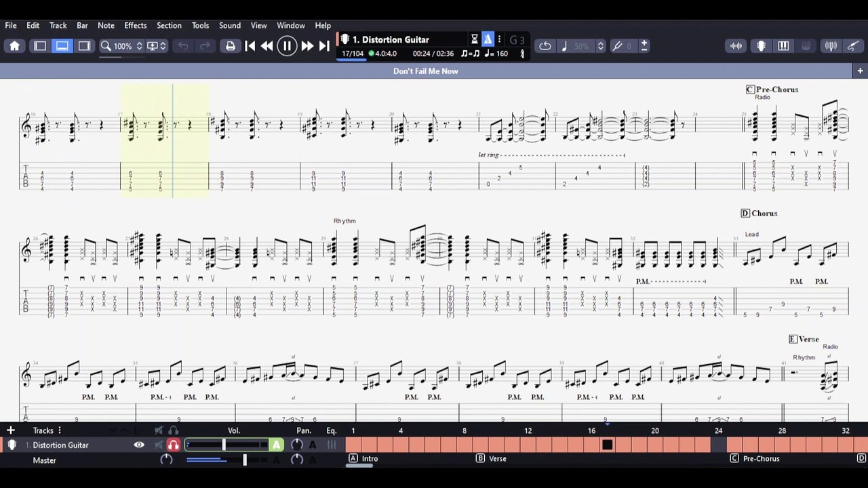Viewport: 868px width, 488px height.
Task: Toggle the left edition palette panel
Action: coord(40,46)
